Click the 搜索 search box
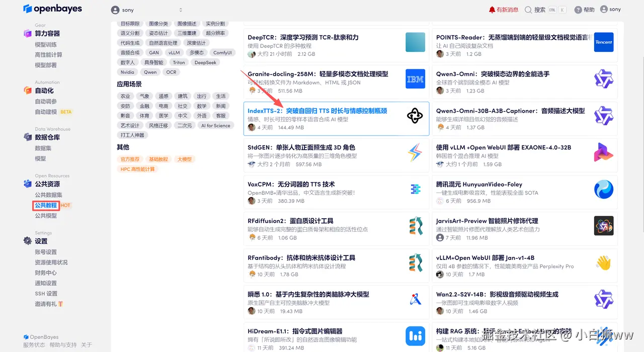The height and width of the screenshot is (352, 644). tap(545, 10)
